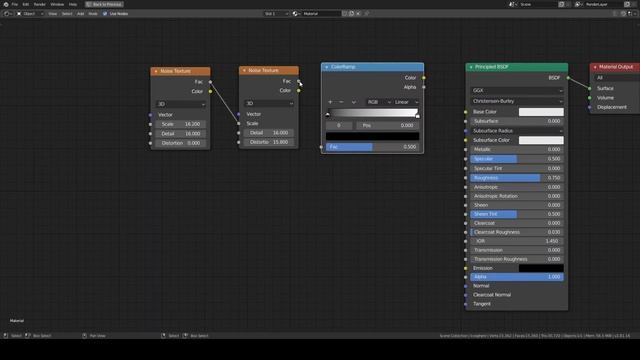Click the Fac output socket of second Noise Texture
Screen dimensions: 640x360
coord(298,81)
